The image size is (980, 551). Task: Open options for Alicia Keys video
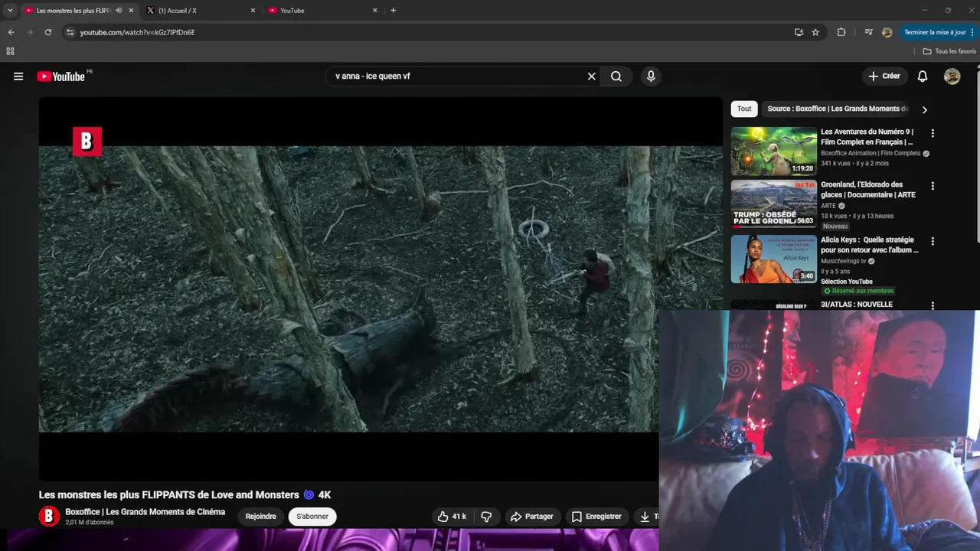click(933, 241)
